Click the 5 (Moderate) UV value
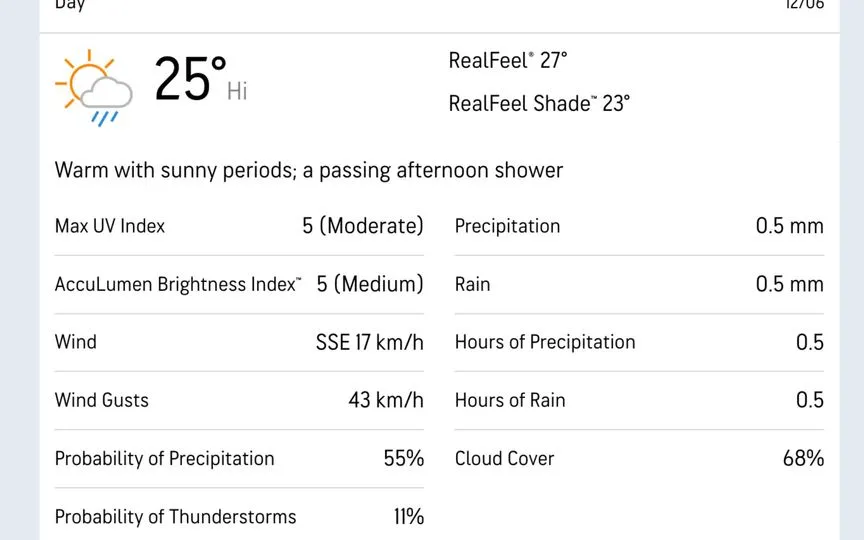The image size is (864, 540). coord(363,226)
